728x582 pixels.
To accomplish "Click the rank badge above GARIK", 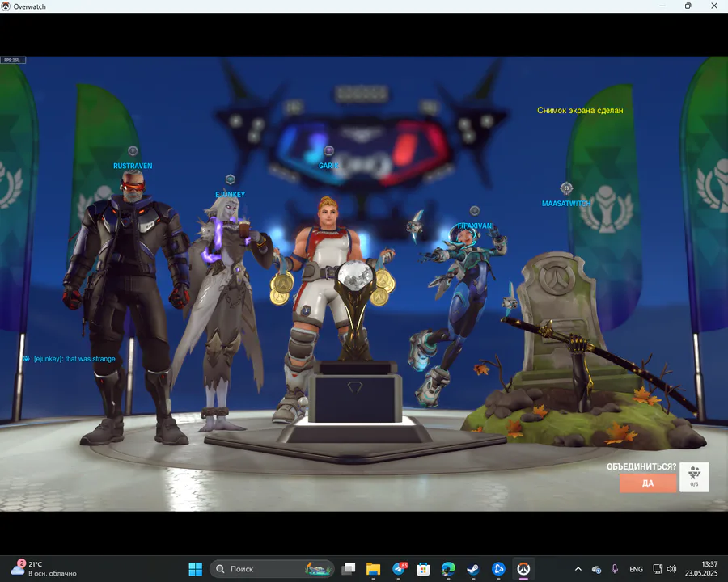I will pyautogui.click(x=328, y=150).
